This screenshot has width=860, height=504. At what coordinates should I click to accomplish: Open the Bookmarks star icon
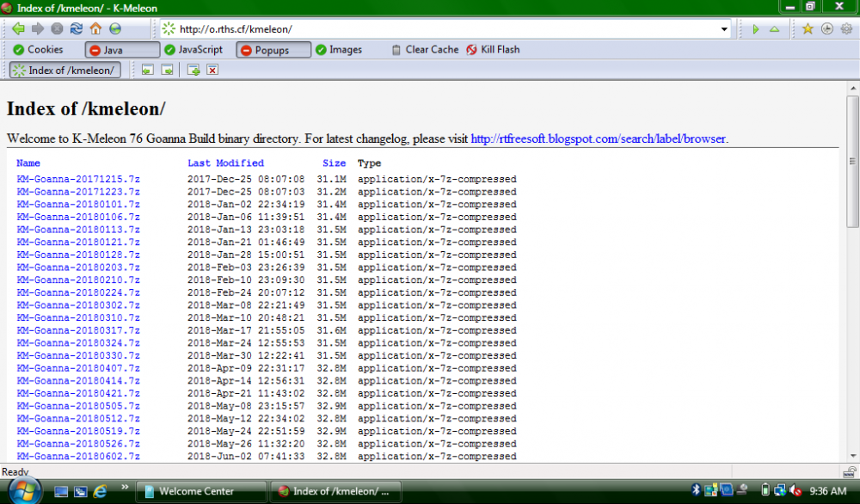pyautogui.click(x=808, y=28)
